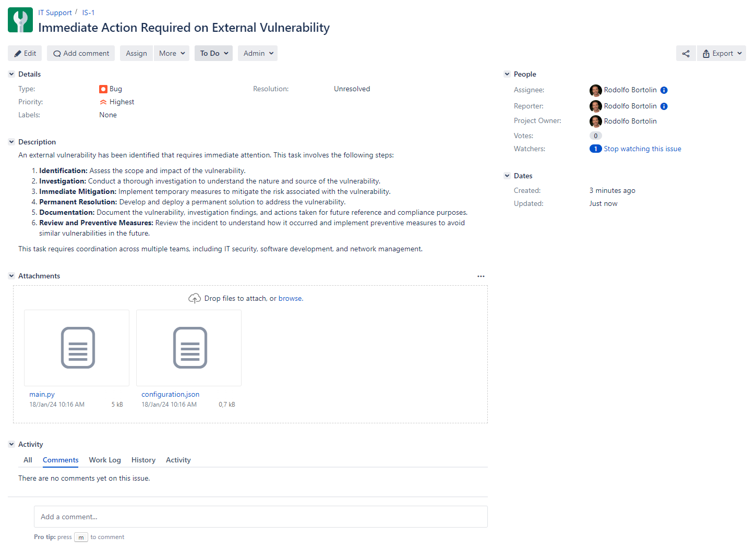
Task: Open the Export dropdown menu
Action: pos(722,53)
